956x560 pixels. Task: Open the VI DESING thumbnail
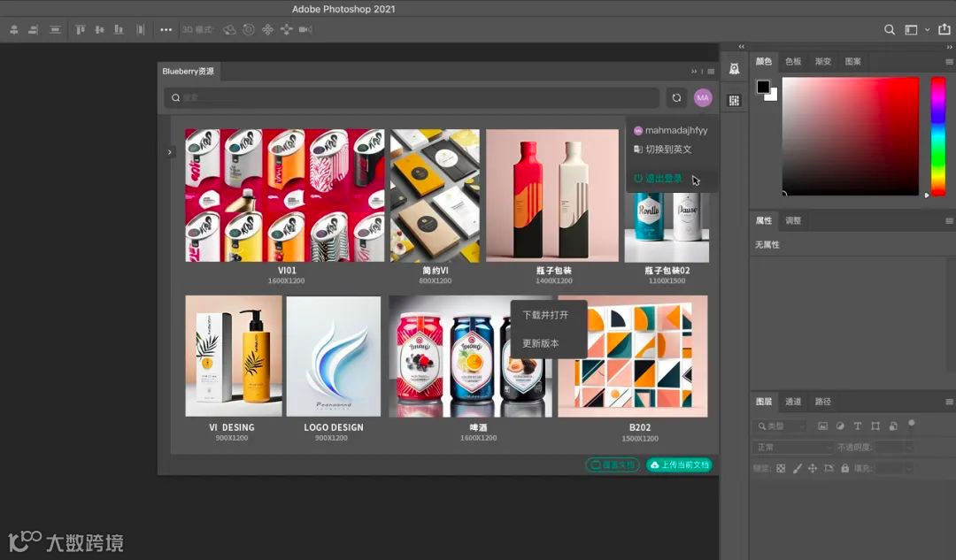(x=234, y=356)
